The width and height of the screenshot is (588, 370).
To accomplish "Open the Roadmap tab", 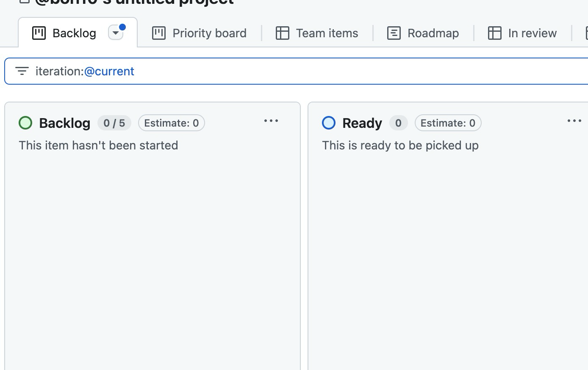I will click(423, 33).
